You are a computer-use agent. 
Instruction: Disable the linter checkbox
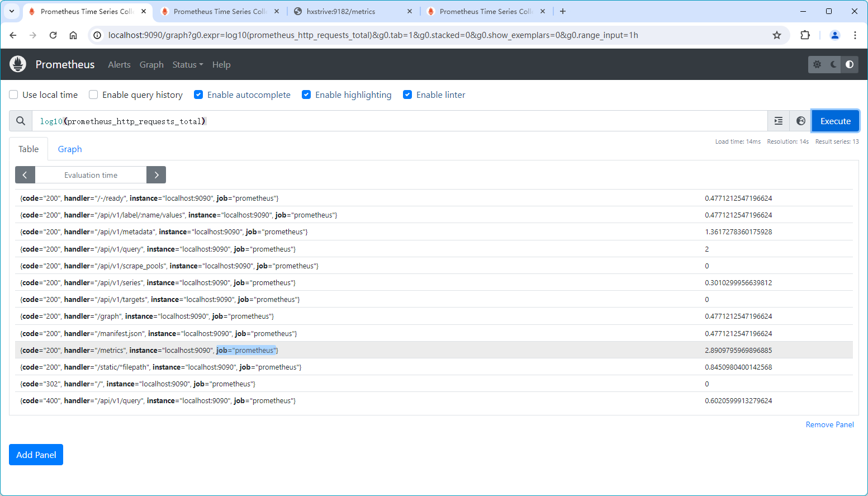[407, 95]
